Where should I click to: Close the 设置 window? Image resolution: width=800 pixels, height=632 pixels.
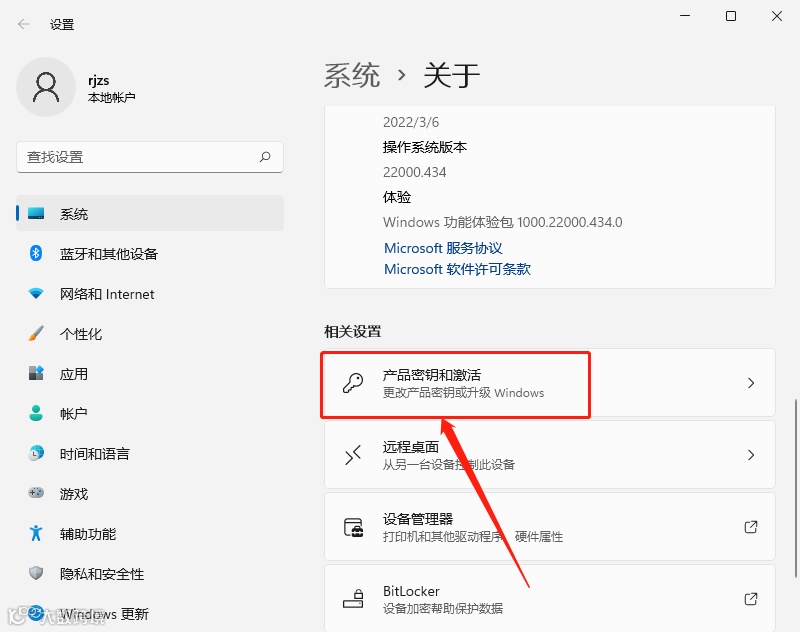777,16
